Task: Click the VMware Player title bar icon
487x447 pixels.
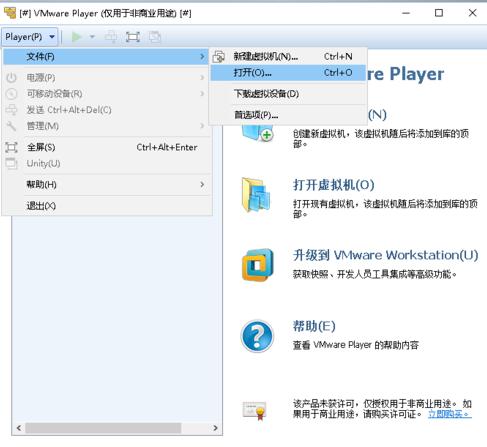Action: point(10,13)
